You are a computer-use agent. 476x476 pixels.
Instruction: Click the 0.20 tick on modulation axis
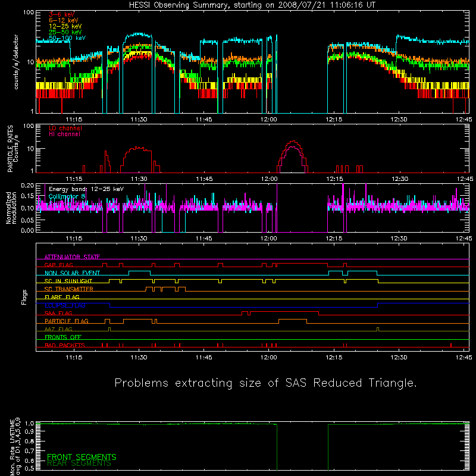tap(28, 186)
